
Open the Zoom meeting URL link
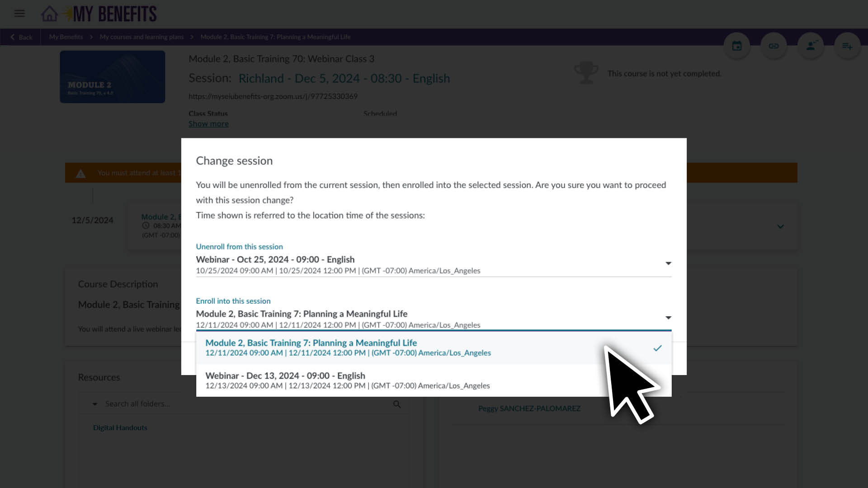pos(273,96)
